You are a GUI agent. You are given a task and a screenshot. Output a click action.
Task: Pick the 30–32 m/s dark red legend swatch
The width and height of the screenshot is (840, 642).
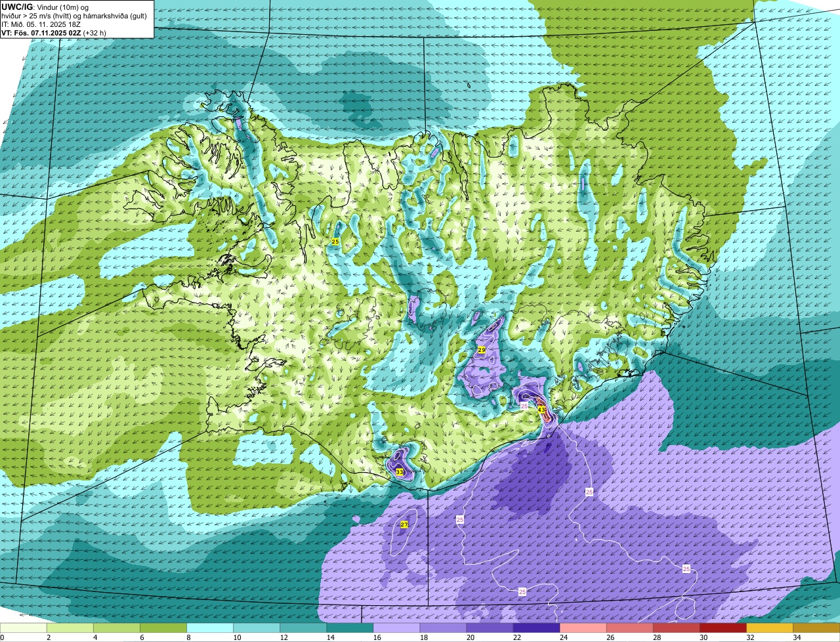point(723,628)
